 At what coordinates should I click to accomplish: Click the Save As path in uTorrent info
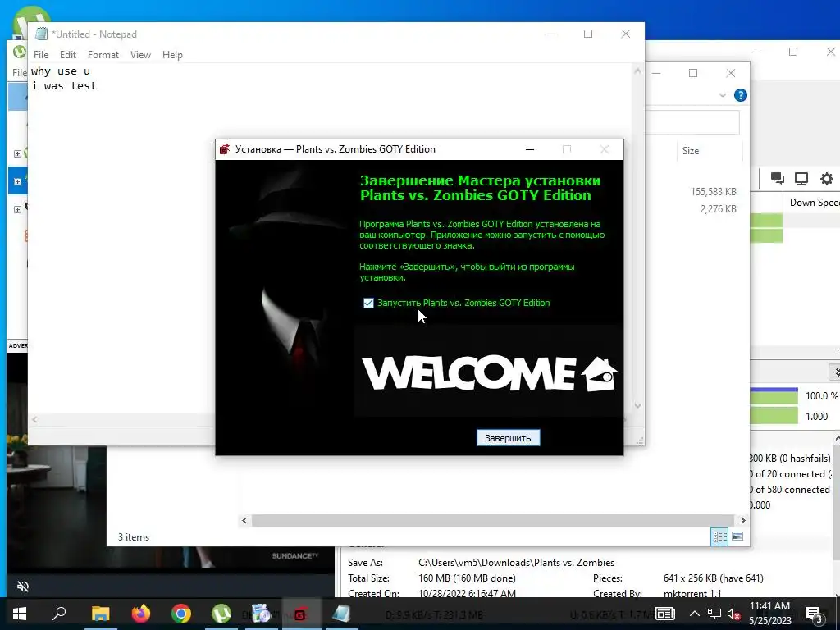coord(516,563)
